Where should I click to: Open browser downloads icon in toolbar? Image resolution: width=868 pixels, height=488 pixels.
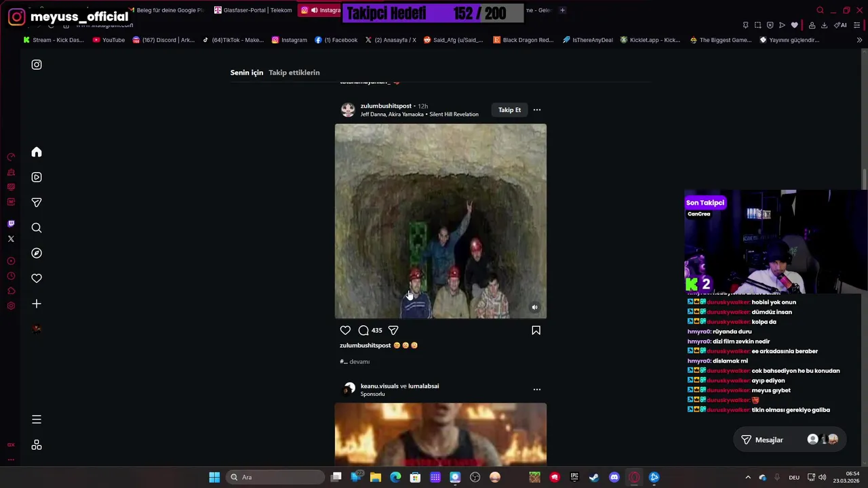click(824, 25)
